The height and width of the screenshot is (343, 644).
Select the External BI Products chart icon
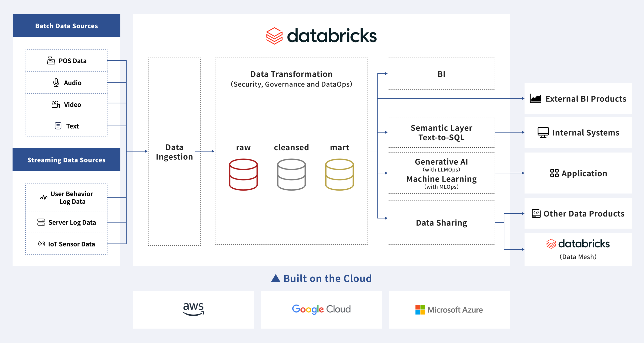tap(536, 99)
